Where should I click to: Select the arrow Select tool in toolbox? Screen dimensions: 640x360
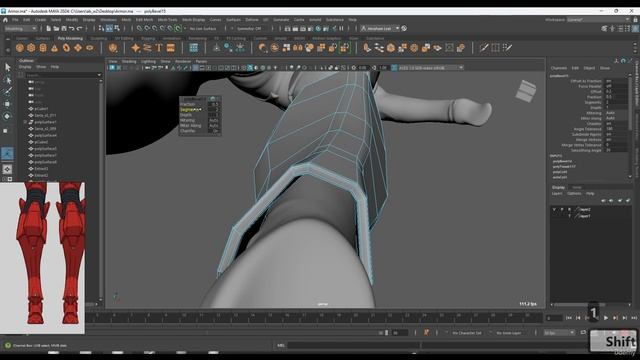(7, 67)
